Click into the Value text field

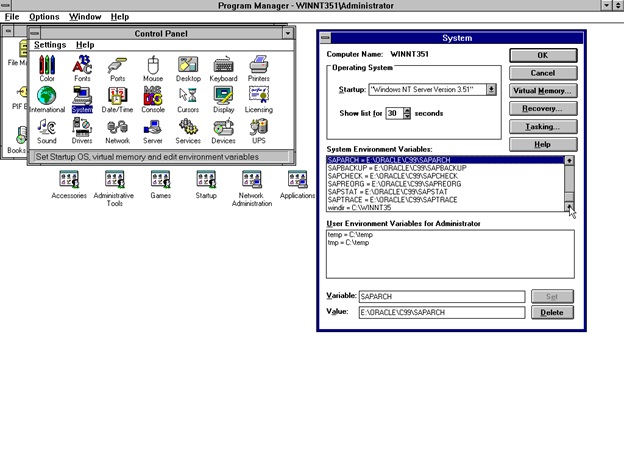point(441,313)
